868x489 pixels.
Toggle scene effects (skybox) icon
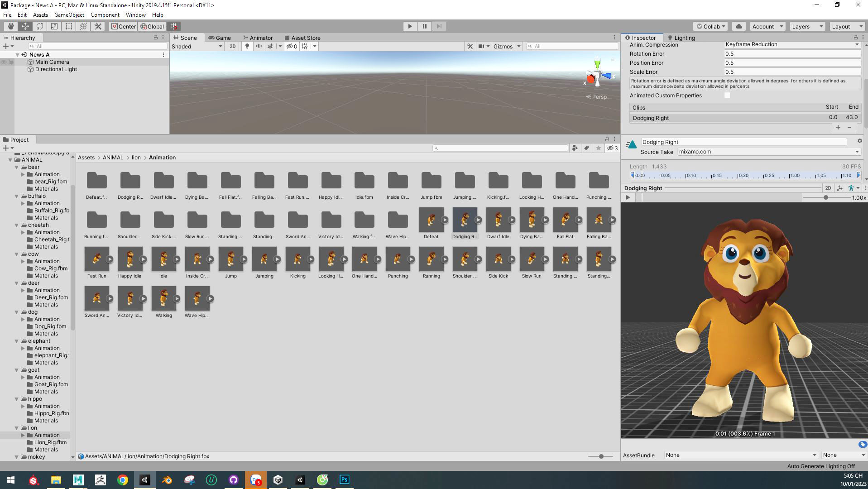pos(270,46)
